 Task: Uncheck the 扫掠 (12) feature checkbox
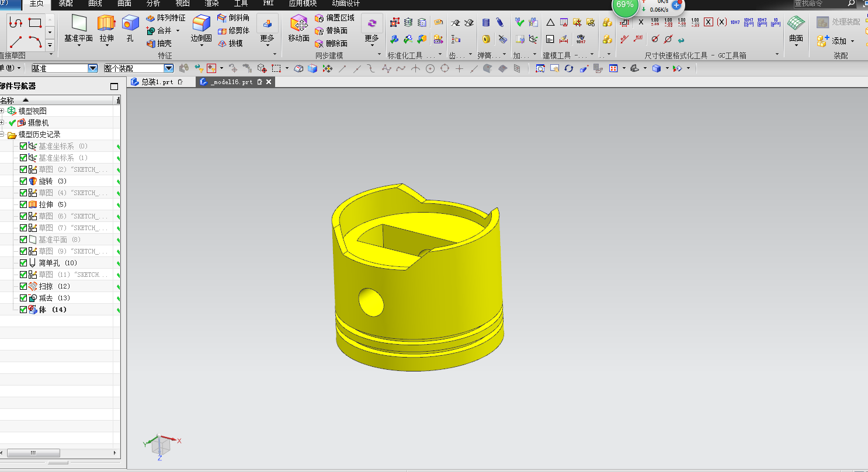pos(23,286)
